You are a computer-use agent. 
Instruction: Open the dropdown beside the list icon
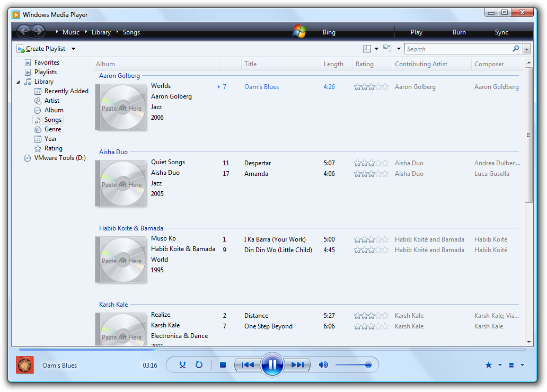coord(522,365)
